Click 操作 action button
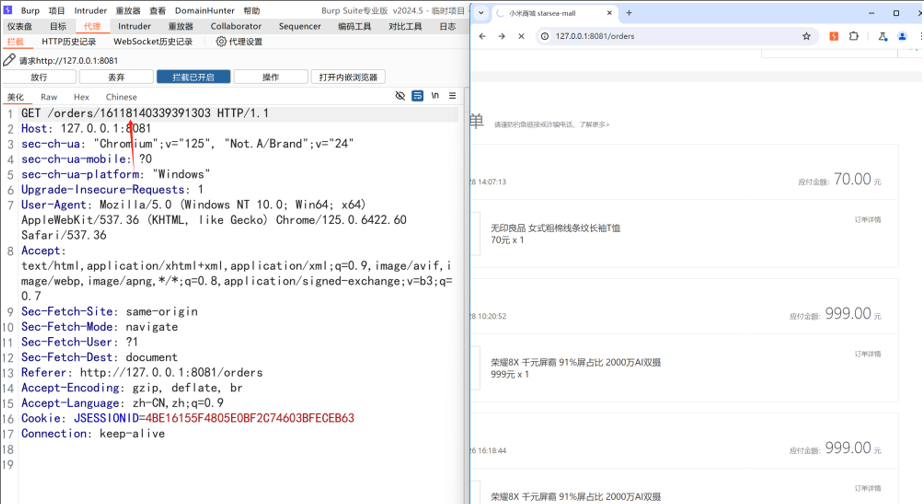 pos(270,77)
